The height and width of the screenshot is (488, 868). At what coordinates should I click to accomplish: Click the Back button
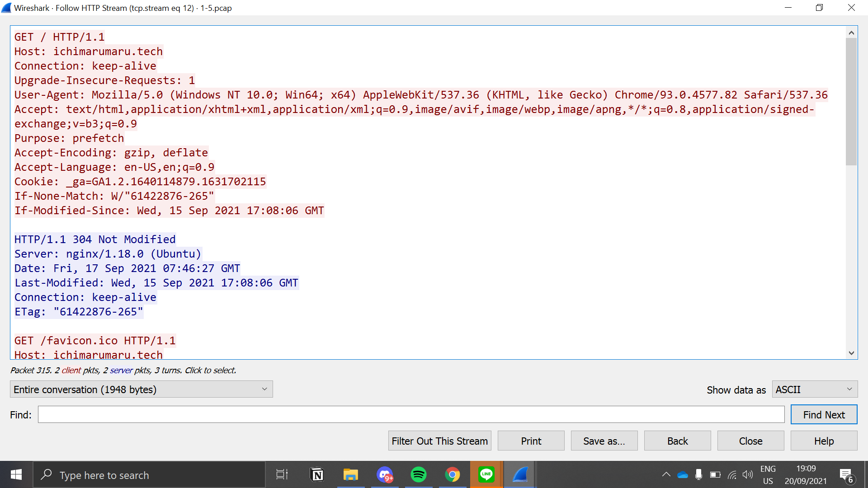click(x=677, y=441)
